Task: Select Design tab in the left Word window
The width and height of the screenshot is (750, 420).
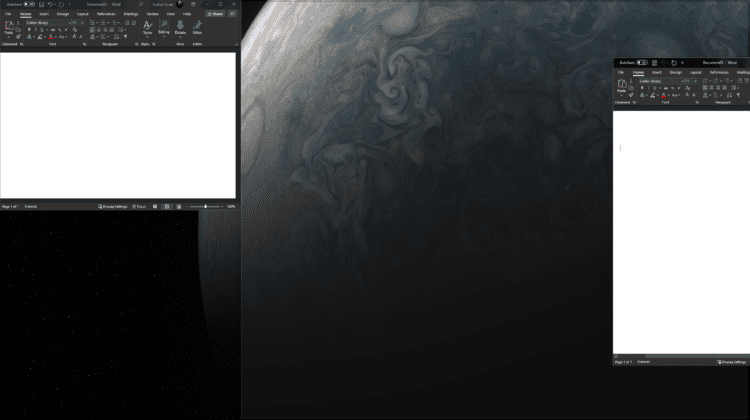Action: click(x=63, y=14)
